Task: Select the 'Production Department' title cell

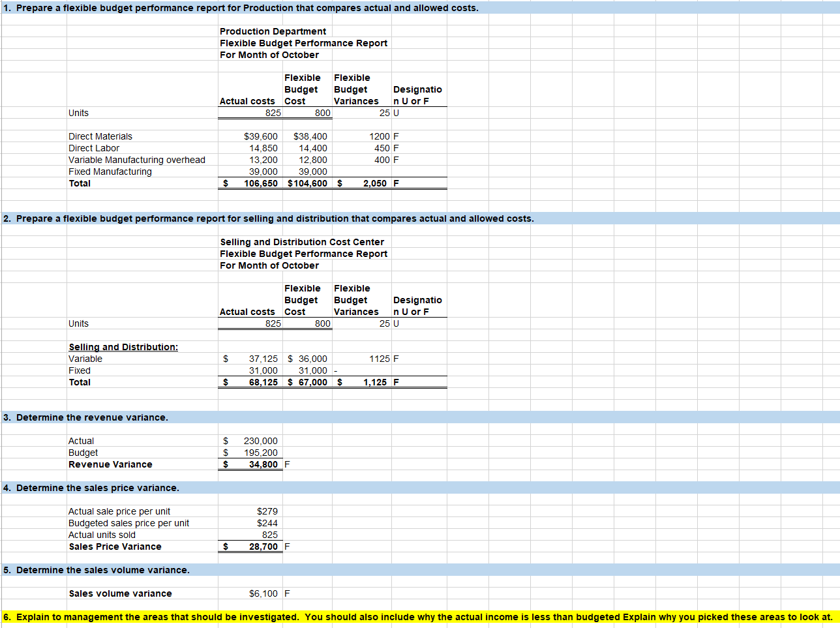Action: coord(273,31)
